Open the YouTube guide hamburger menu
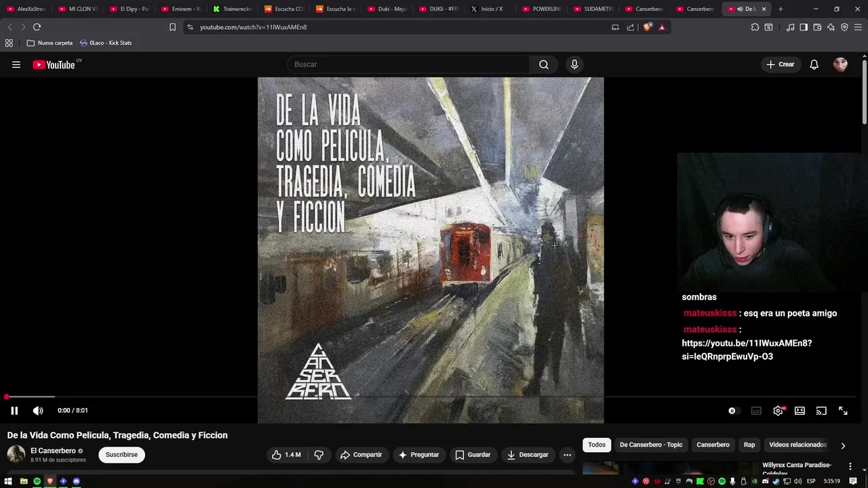The height and width of the screenshot is (488, 868). [x=16, y=64]
